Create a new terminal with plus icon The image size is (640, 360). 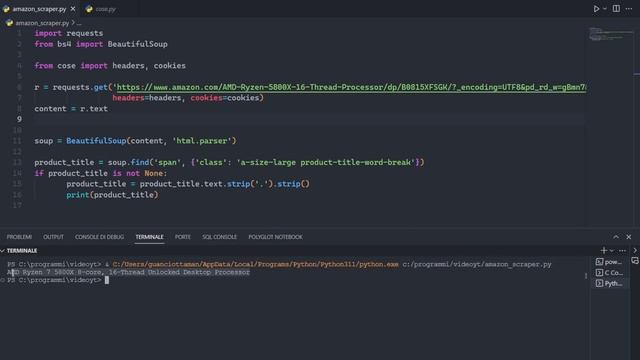pos(604,250)
